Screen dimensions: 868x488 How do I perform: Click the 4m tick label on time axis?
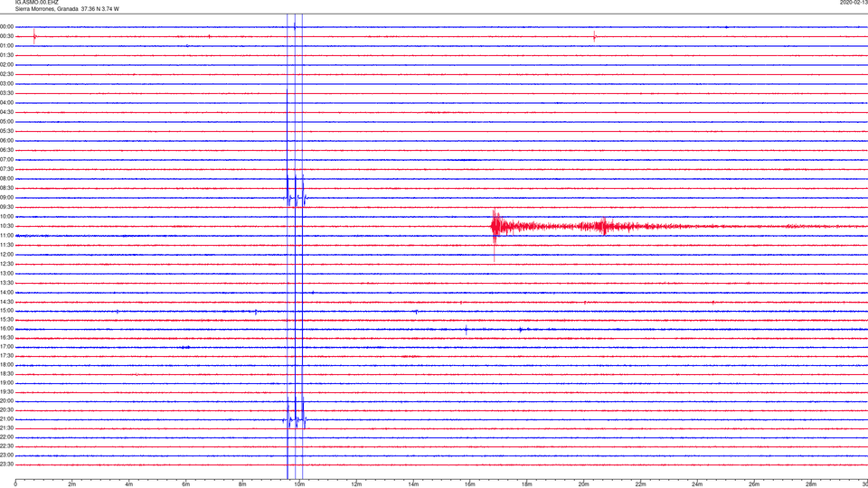point(129,484)
